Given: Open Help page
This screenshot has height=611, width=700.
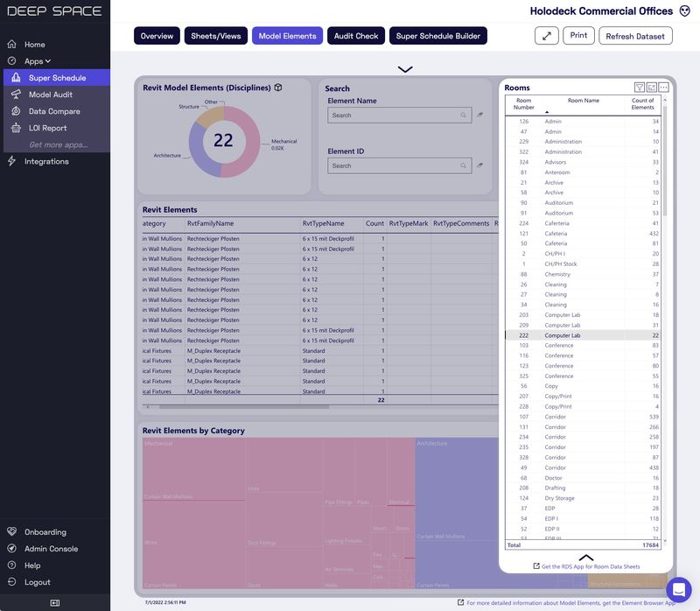Looking at the screenshot, I should point(32,565).
